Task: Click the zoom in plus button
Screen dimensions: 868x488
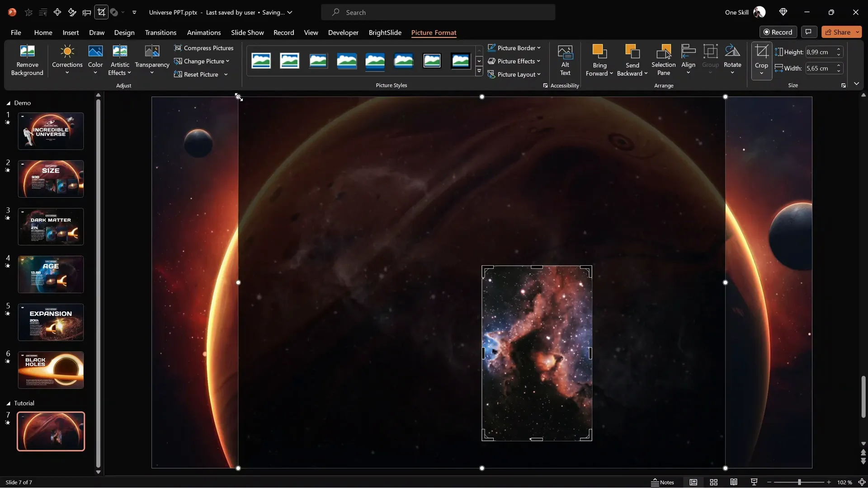Action: [x=829, y=482]
